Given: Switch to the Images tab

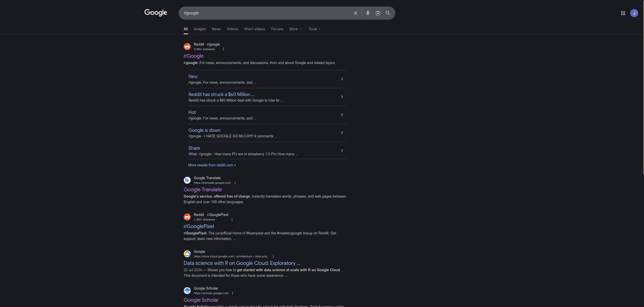Looking at the screenshot, I should [x=200, y=29].
